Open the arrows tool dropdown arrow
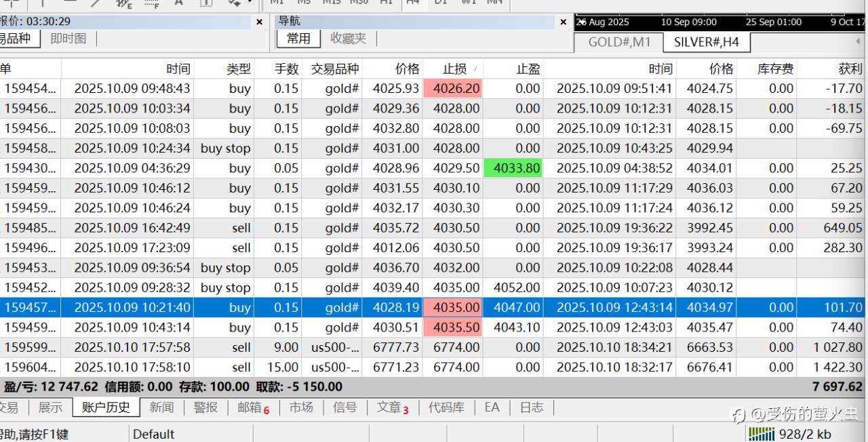868x442 pixels. pos(250,5)
